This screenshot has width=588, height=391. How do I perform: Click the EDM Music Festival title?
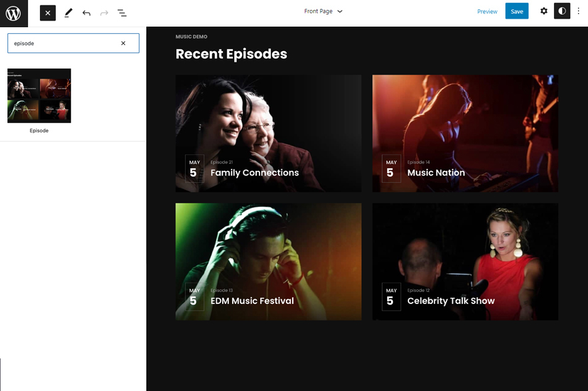[252, 301]
